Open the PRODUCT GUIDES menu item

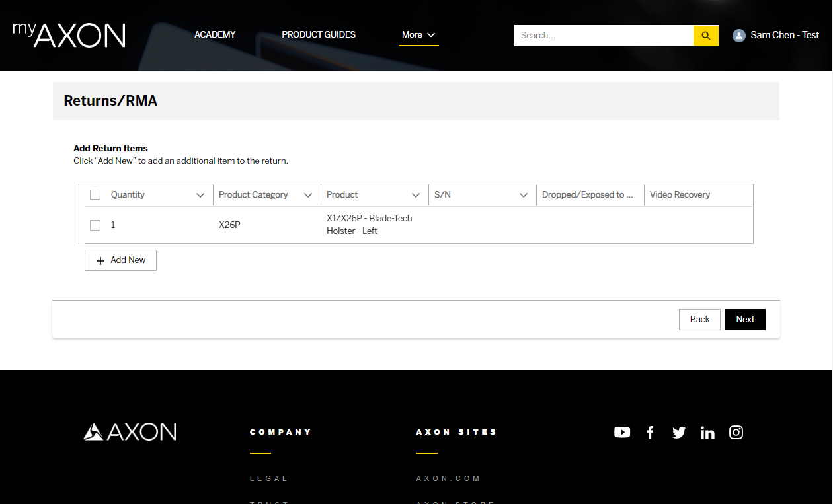[x=318, y=34]
